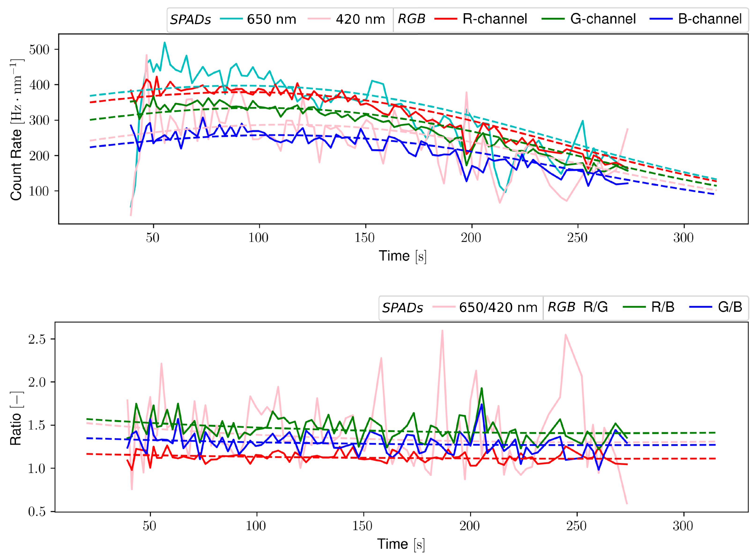Click the 150 tick on lower time axis
The image size is (756, 558).
363,526
